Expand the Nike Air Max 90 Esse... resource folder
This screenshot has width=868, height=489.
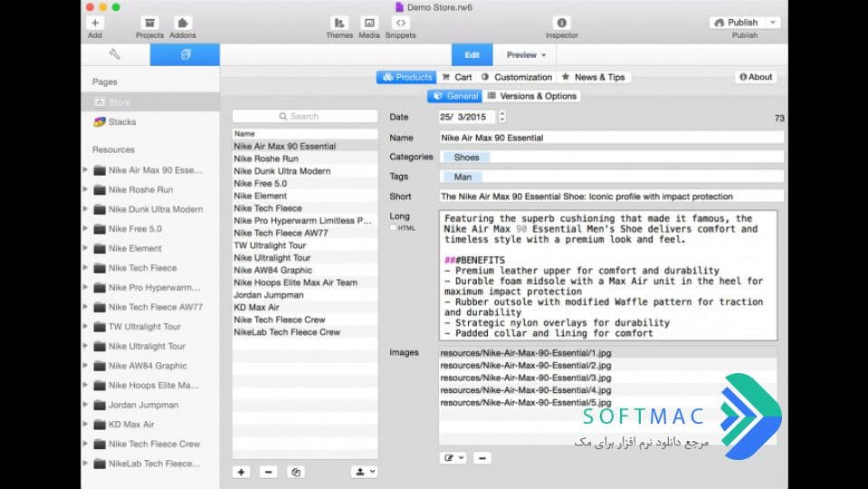click(x=85, y=169)
